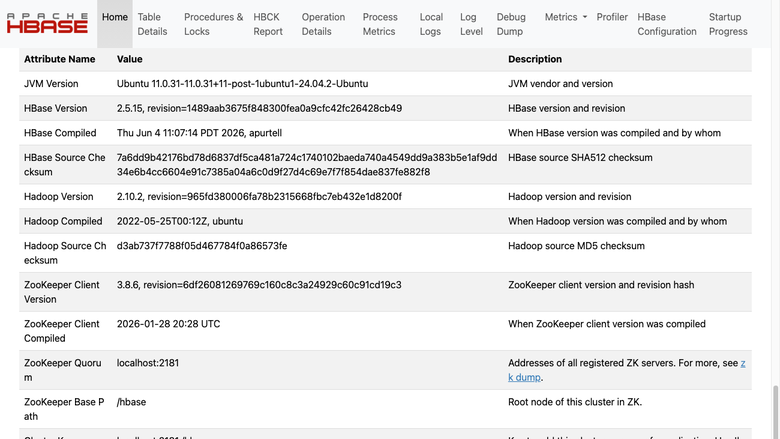Image resolution: width=780 pixels, height=439 pixels.
Task: Click 'Root node of this cluster in ZK.'
Action: click(x=575, y=402)
